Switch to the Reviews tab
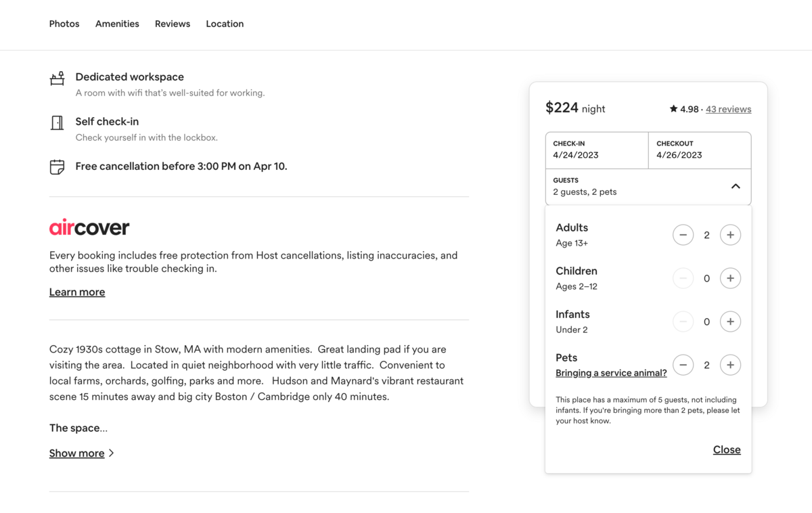This screenshot has width=812, height=513. [x=173, y=24]
